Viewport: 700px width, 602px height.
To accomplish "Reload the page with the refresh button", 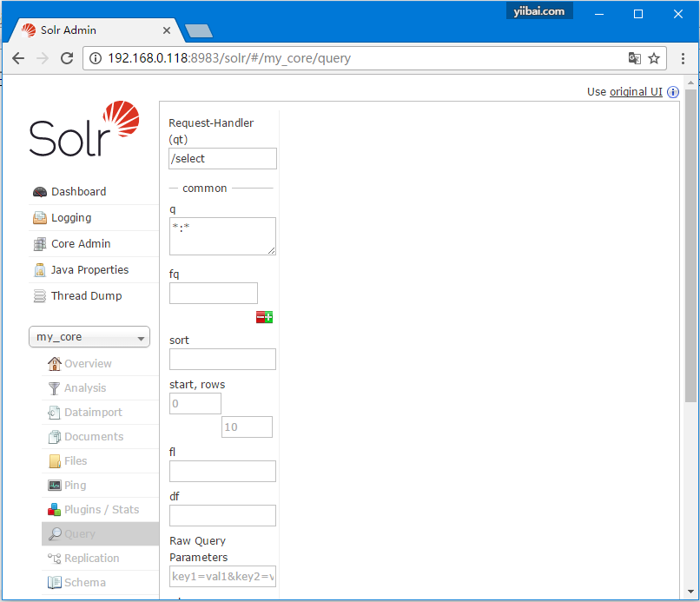I will click(67, 58).
